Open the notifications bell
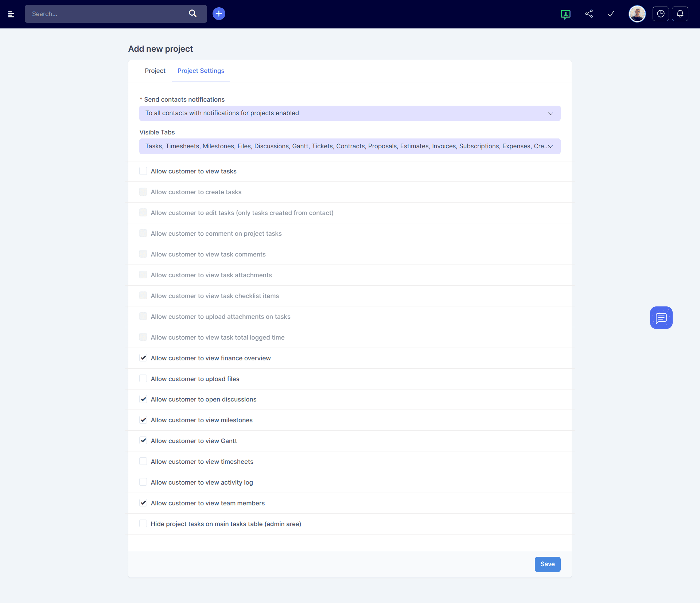Viewport: 700px width, 603px height. (680, 14)
